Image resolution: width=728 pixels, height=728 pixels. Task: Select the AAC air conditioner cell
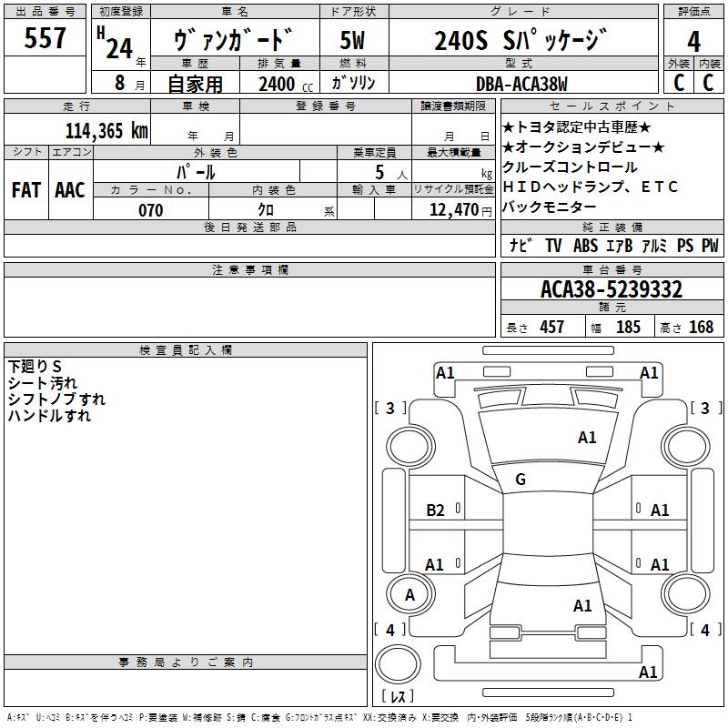(69, 189)
